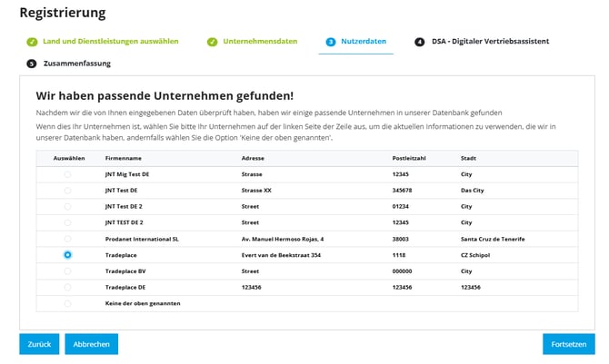Select the Prodanet International SL radio button
This screenshot has width=609, height=364.
[68, 239]
